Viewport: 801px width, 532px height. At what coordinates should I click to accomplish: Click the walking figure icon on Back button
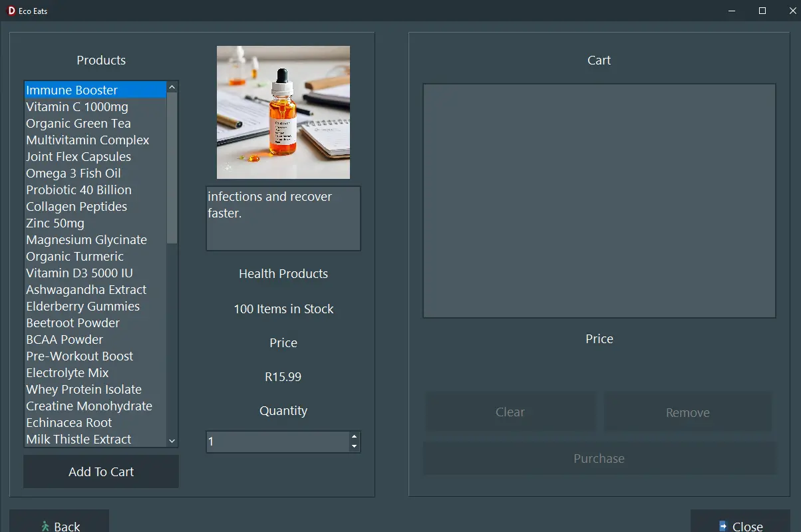tap(45, 526)
